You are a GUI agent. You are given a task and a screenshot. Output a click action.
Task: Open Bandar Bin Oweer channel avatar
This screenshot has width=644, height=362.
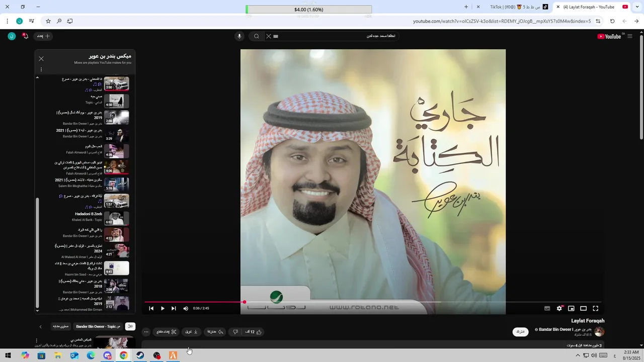(x=599, y=331)
